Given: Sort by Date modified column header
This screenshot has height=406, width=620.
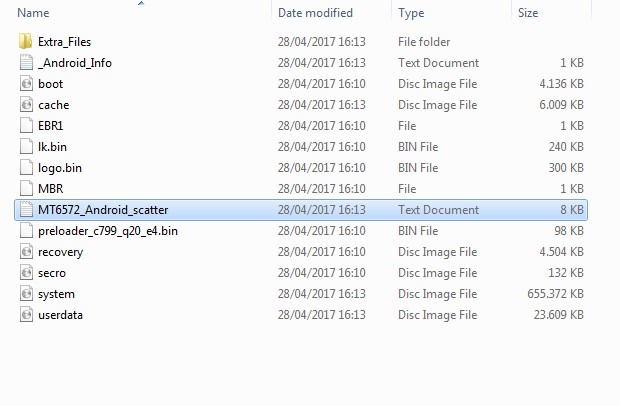Looking at the screenshot, I should coord(315,13).
